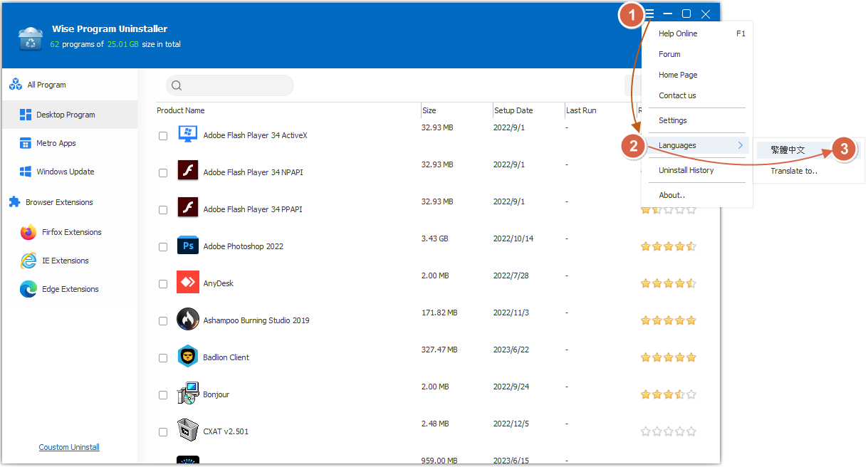Select the Adobe Photoshop 2022 name text
Screen dimensions: 868x467
243,246
